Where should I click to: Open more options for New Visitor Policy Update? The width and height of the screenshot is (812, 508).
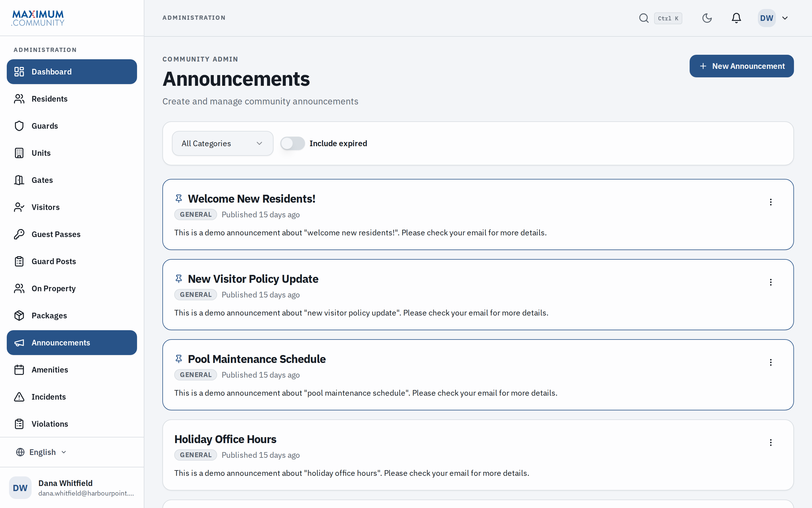pos(771,282)
